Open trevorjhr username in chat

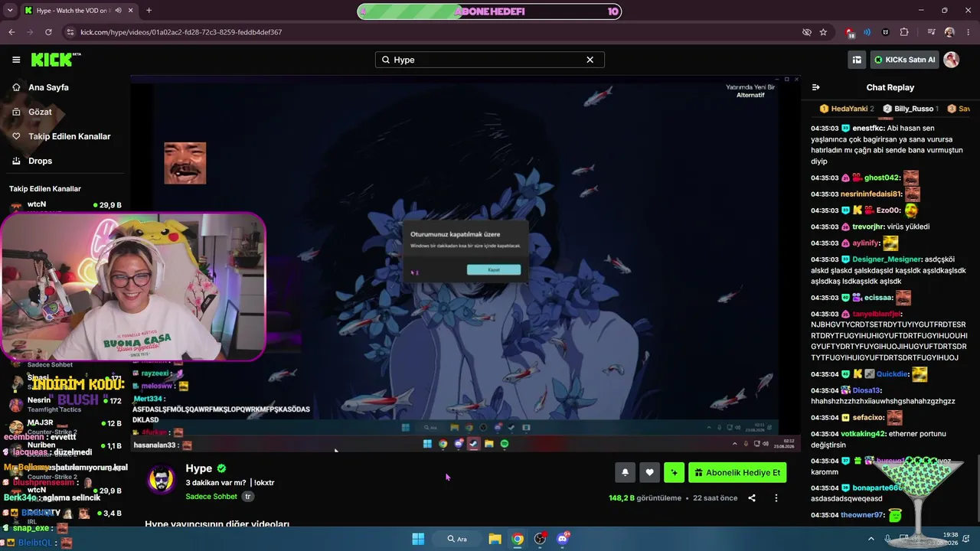[x=868, y=227]
